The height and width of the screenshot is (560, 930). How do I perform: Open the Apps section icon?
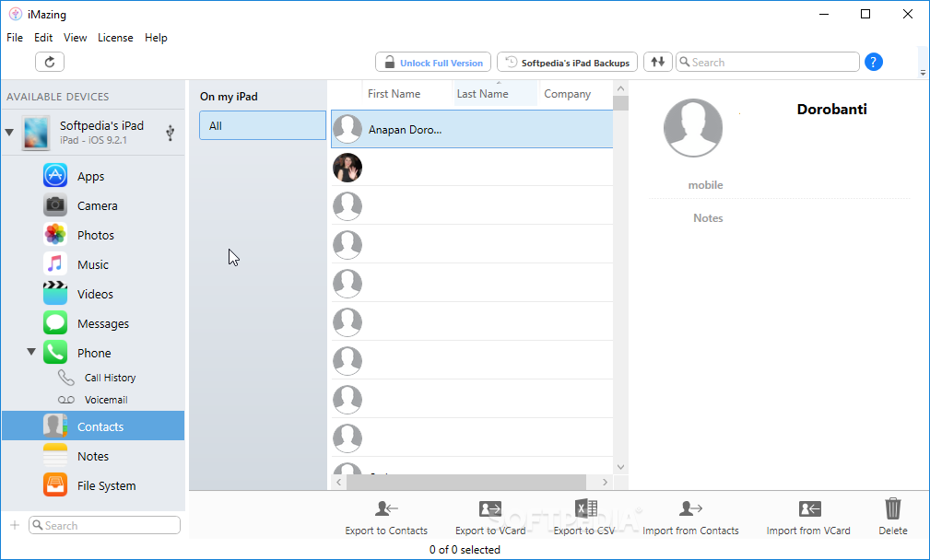point(55,176)
